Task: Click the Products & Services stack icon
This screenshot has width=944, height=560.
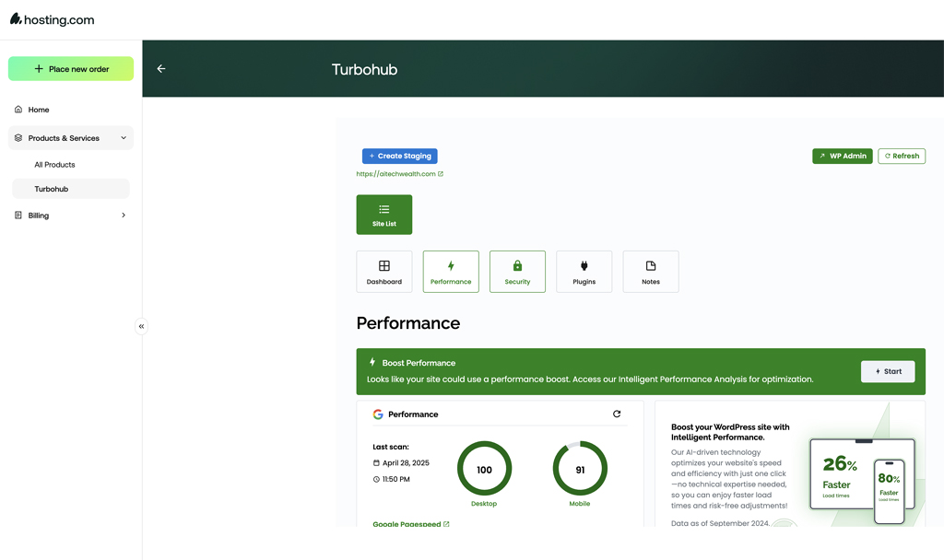Action: (x=18, y=138)
